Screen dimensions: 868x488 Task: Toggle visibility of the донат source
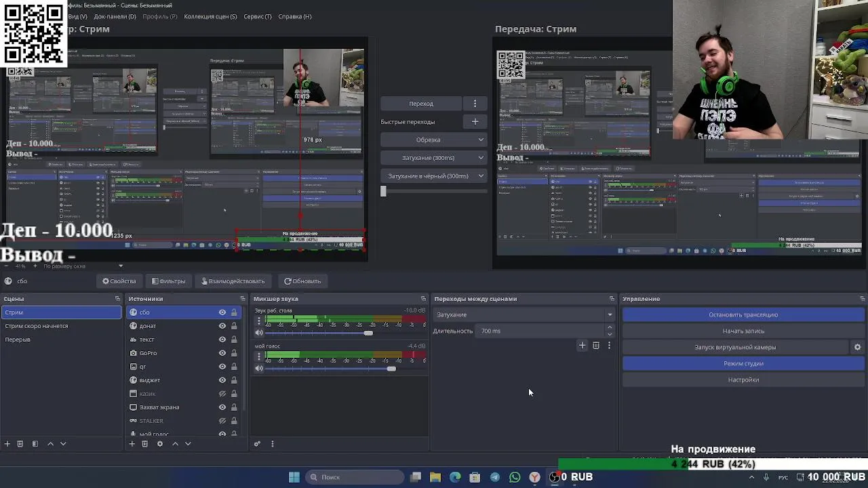click(222, 326)
